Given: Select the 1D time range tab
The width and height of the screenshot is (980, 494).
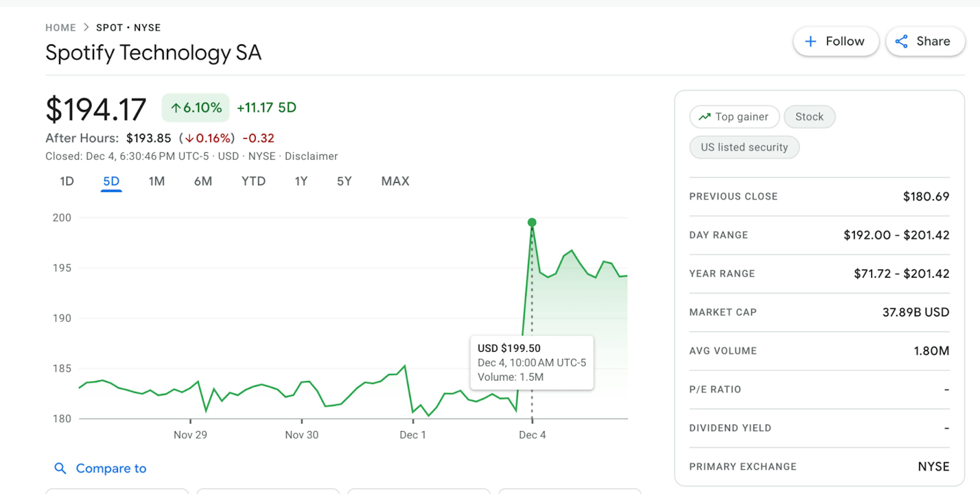Looking at the screenshot, I should click(67, 181).
